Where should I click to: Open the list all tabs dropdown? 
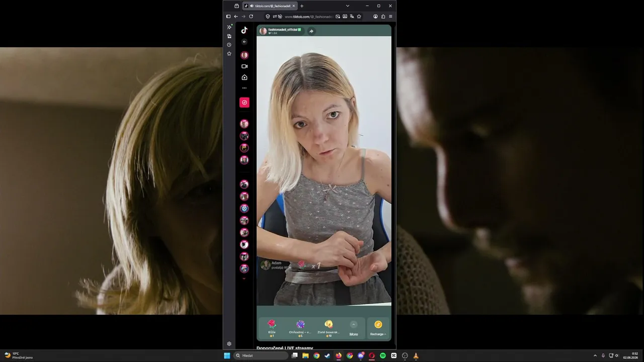pyautogui.click(x=347, y=6)
